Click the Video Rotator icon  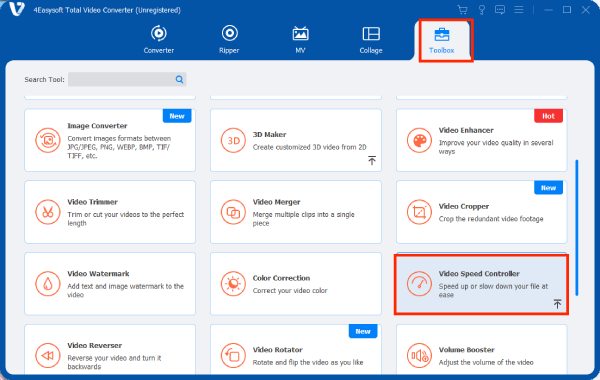(x=233, y=356)
